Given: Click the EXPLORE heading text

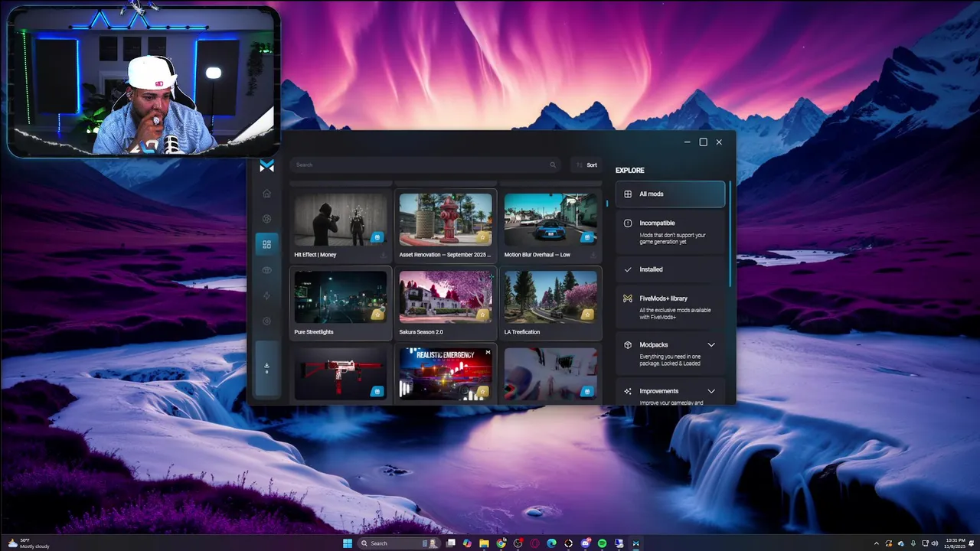Looking at the screenshot, I should click(x=630, y=171).
